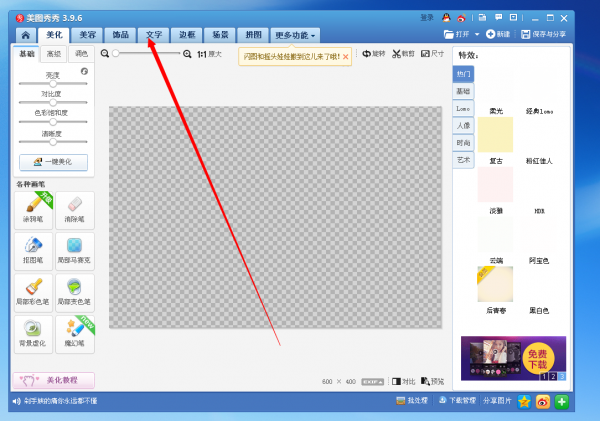Select the 抠图笔 cutout pen tool
This screenshot has height=421, width=600.
(x=34, y=251)
